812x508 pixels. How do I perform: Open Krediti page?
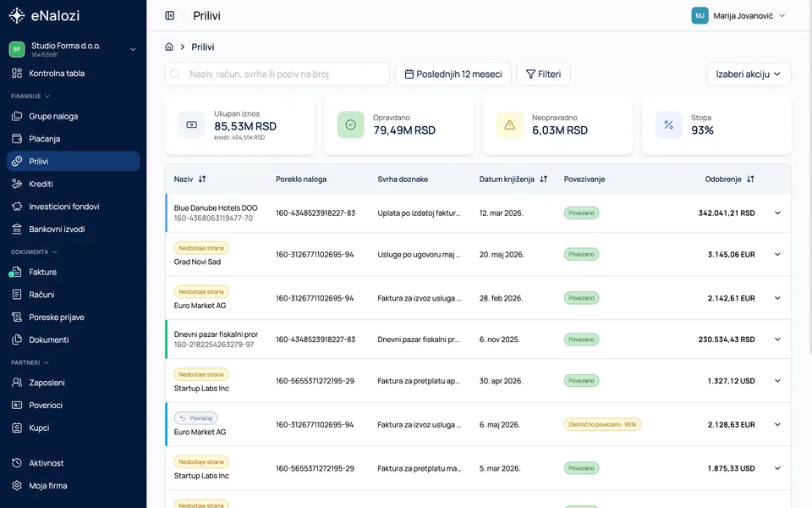pyautogui.click(x=73, y=184)
